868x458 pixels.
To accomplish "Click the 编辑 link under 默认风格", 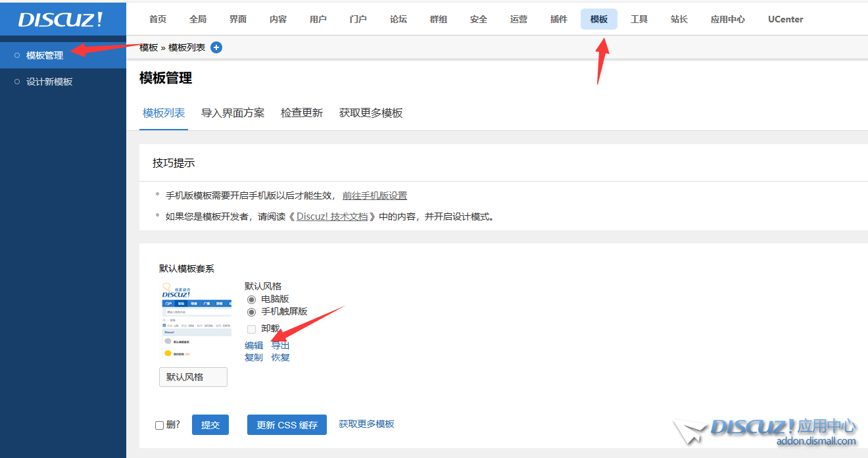I will click(x=254, y=345).
